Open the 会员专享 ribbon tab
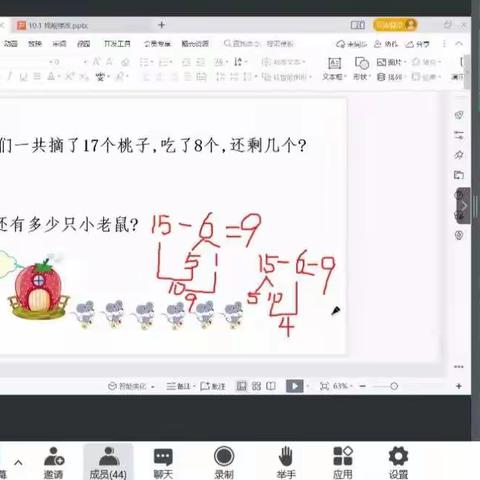 (157, 44)
